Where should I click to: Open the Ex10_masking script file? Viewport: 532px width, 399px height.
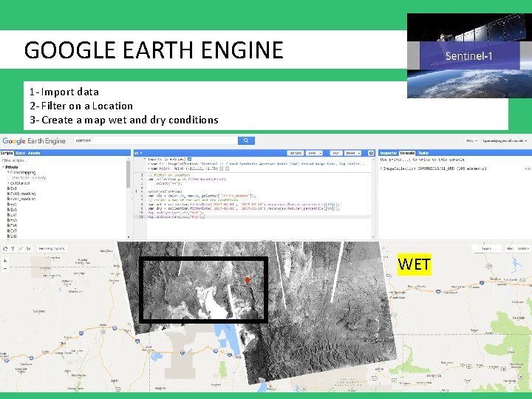[x=21, y=194]
